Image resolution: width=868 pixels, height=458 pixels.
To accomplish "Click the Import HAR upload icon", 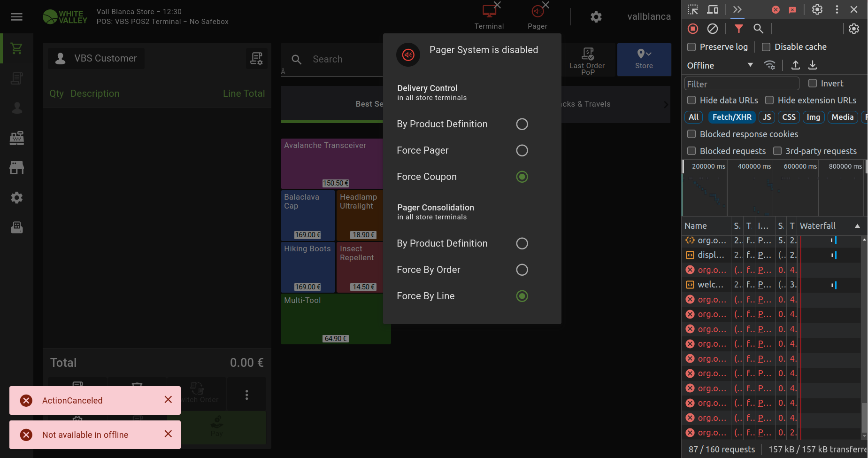I will click(x=795, y=65).
